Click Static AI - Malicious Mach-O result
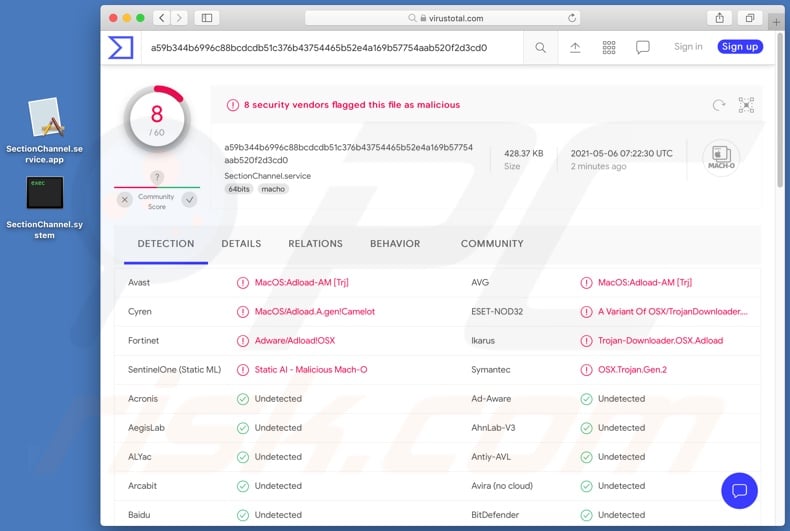This screenshot has height=531, width=790. point(310,370)
